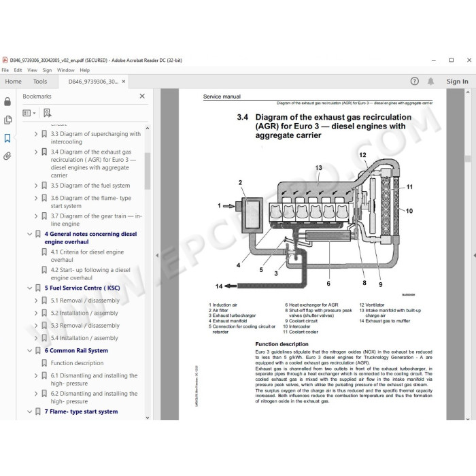The width and height of the screenshot is (476, 476).
Task: Expand the 5.4 Installation / assembly bookmark
Action: [x=36, y=338]
